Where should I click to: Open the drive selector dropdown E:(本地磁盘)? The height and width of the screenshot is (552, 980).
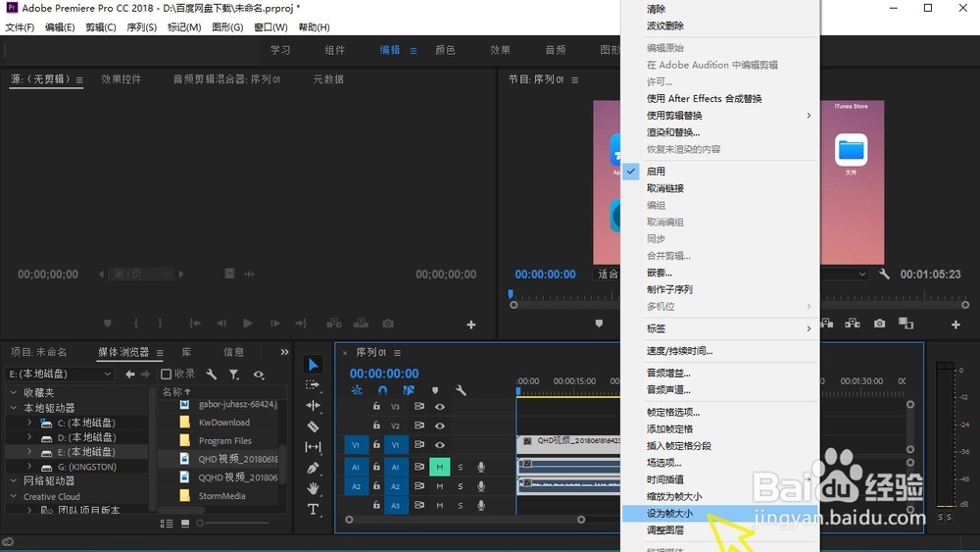60,374
